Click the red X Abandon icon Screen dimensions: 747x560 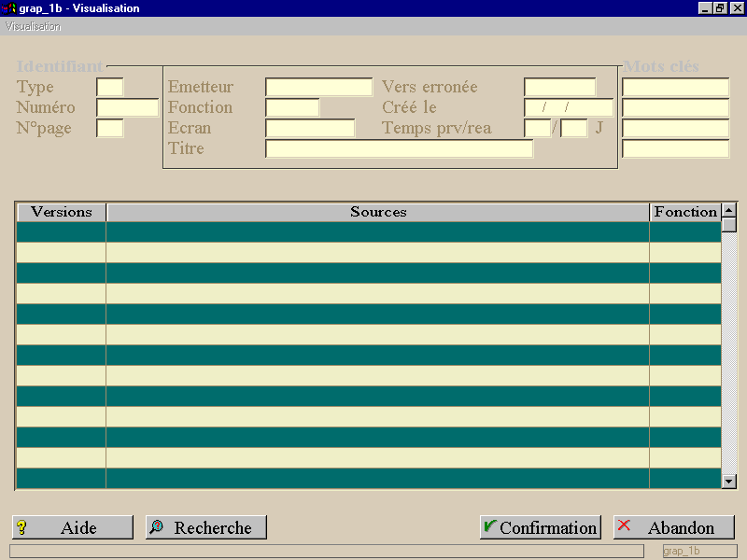[624, 525]
